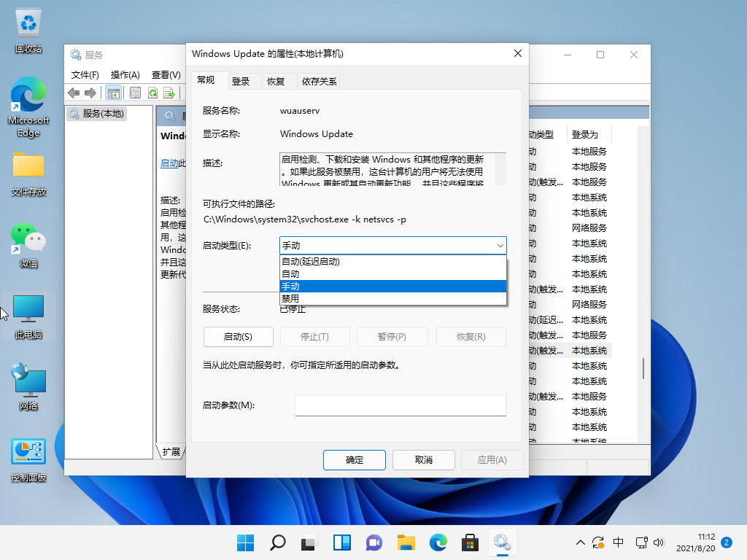Show hidden icons in the system tray
Screen dimensions: 747x560
[x=581, y=542]
